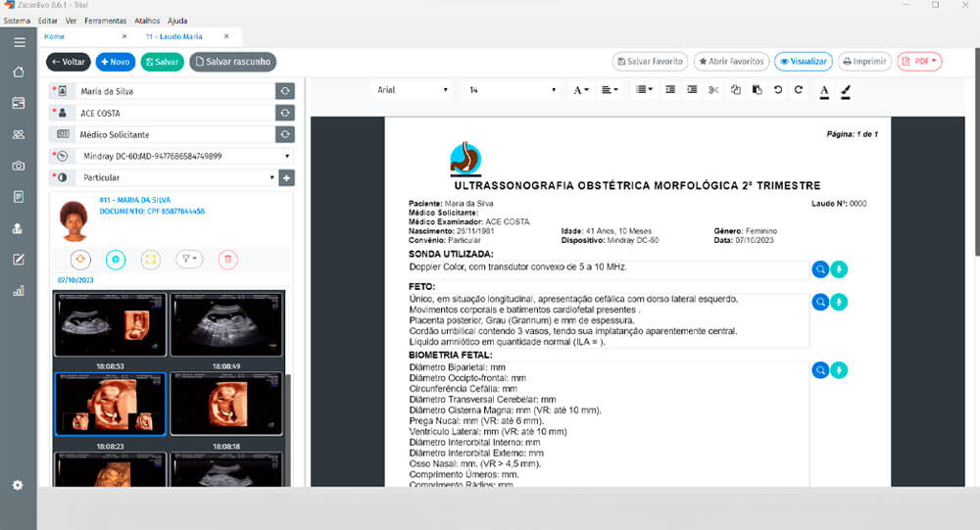Viewport: 980px width, 530px height.
Task: Open the edit pencil icon in sidebar
Action: (x=19, y=260)
